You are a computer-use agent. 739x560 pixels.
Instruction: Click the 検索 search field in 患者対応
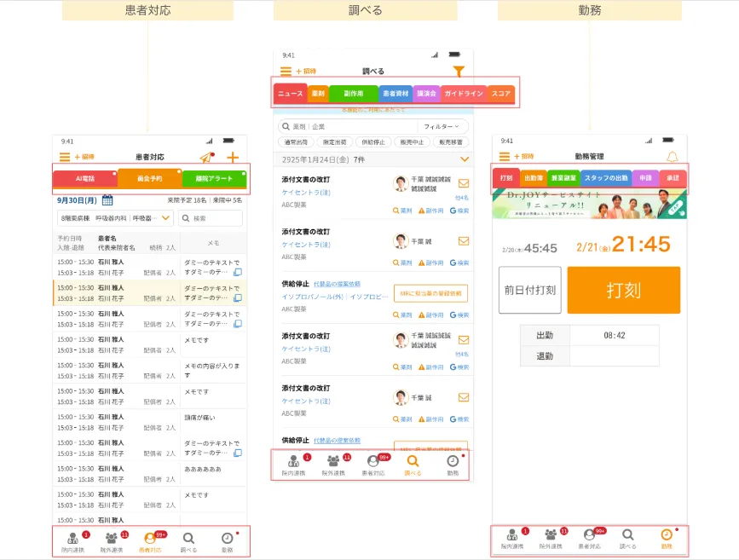coord(213,218)
